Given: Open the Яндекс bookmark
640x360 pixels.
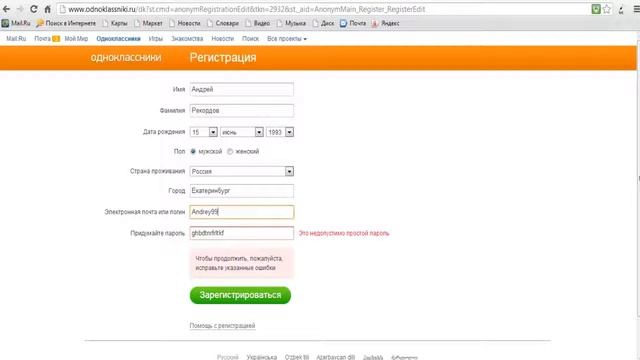Looking at the screenshot, I should [386, 23].
